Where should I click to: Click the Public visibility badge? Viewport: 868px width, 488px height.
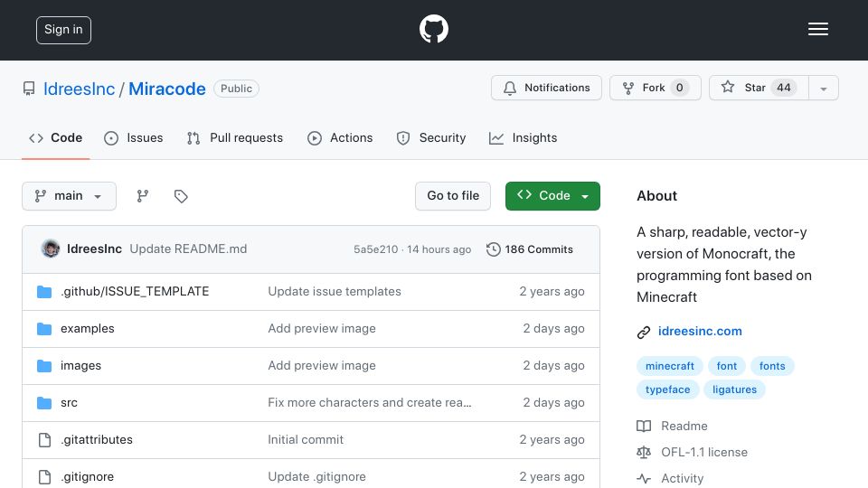[x=236, y=89]
